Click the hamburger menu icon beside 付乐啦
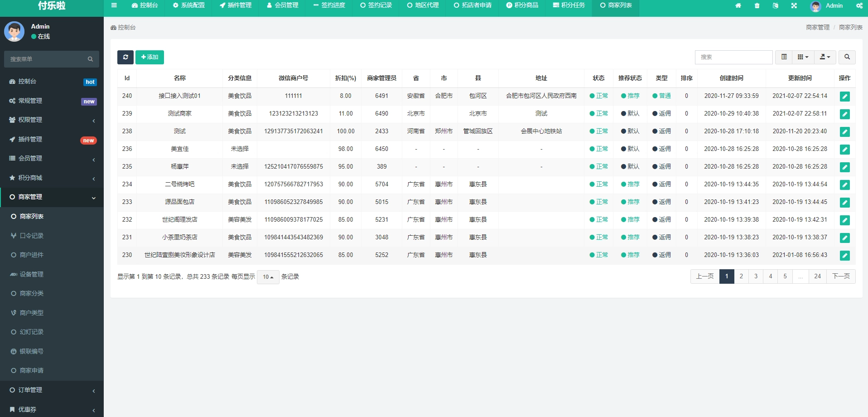This screenshot has height=417, width=868. pos(114,6)
